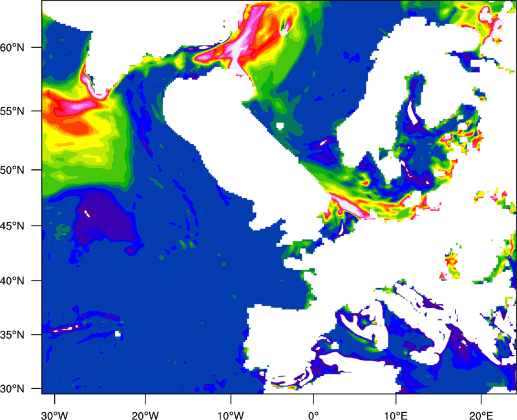Click the 50°N latitude label
The image size is (517, 420).
click(12, 170)
